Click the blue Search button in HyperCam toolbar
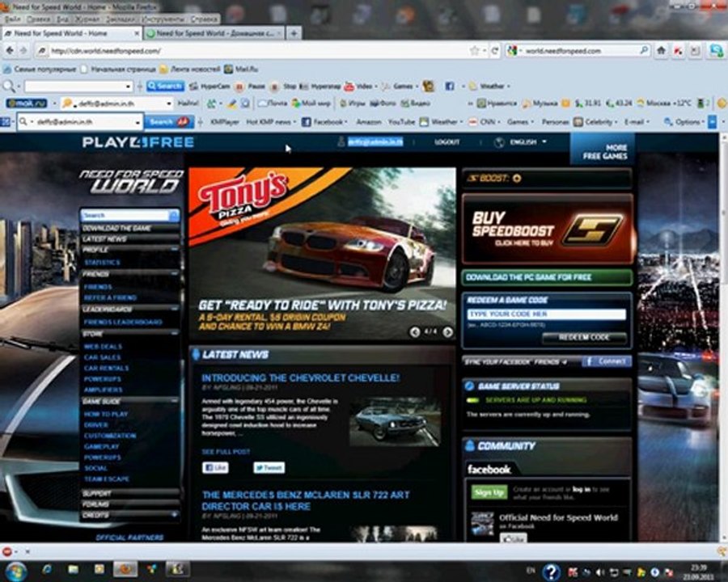Viewport: 728px width, 582px height. click(165, 86)
